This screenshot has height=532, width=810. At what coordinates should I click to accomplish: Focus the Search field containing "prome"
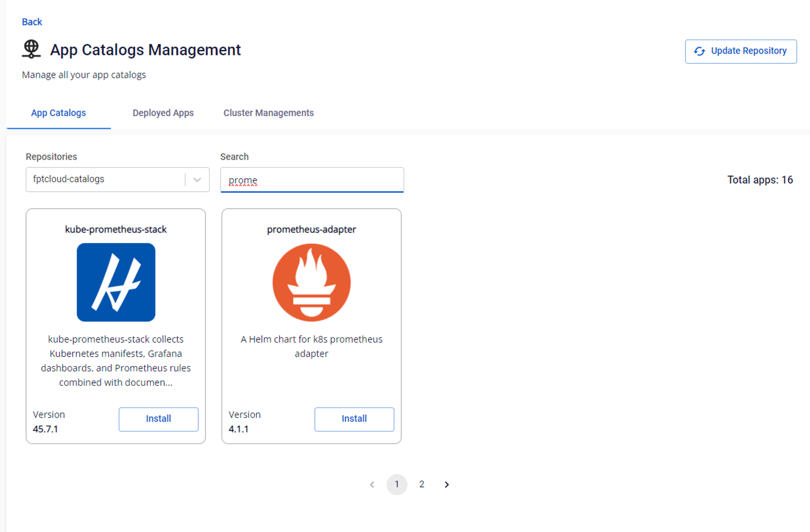(312, 180)
